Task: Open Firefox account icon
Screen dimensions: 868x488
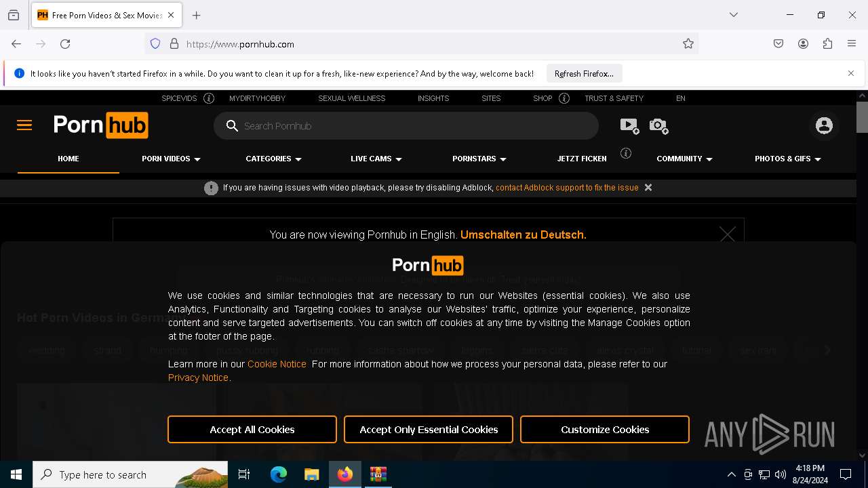Action: tap(803, 44)
